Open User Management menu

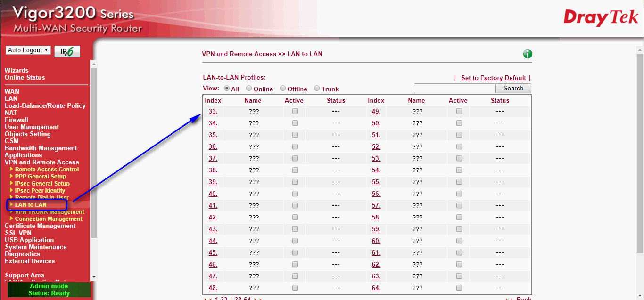click(x=32, y=127)
